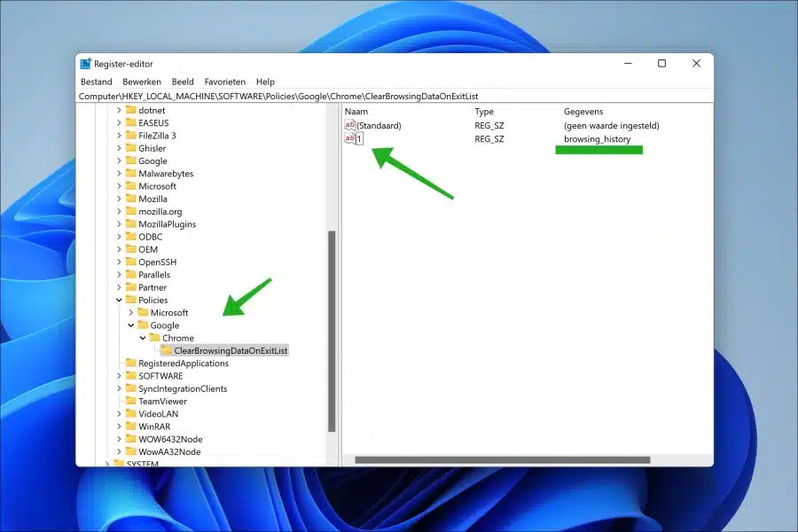Expand the EASEUS key
Image resolution: width=798 pixels, height=532 pixels.
(x=119, y=122)
